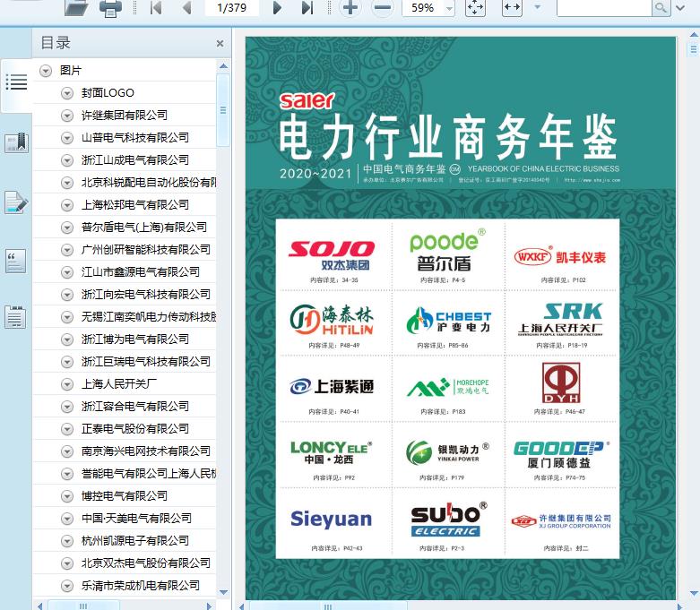Click document horizontal scrollbar thumb
This screenshot has height=610, width=700.
tap(327, 606)
